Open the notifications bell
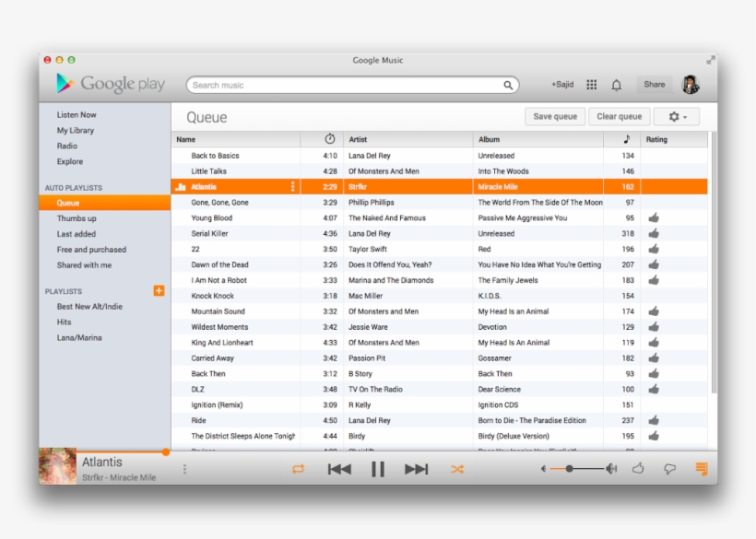The image size is (756, 539). (616, 86)
